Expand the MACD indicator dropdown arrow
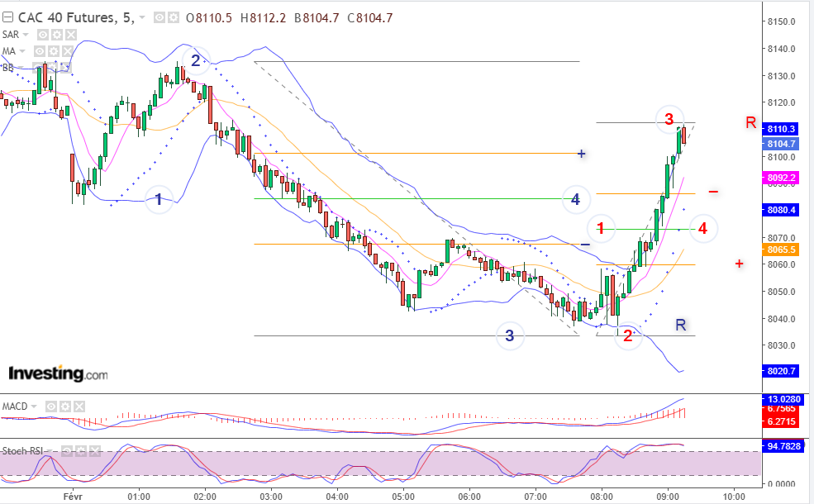 (x=34, y=407)
